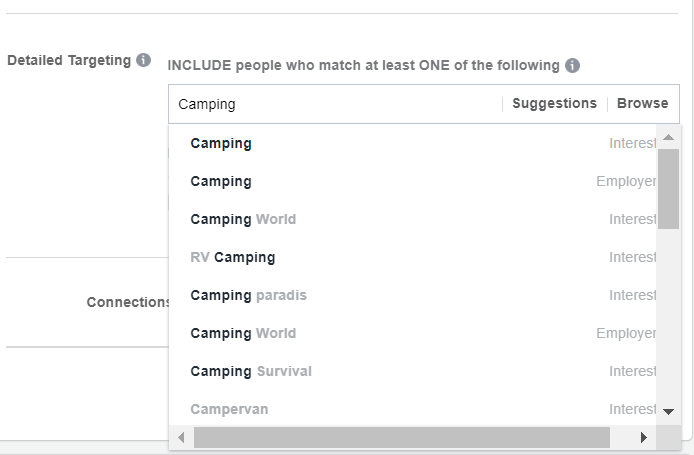
Task: Pick Campervan from the dropdown list
Action: pos(229,409)
